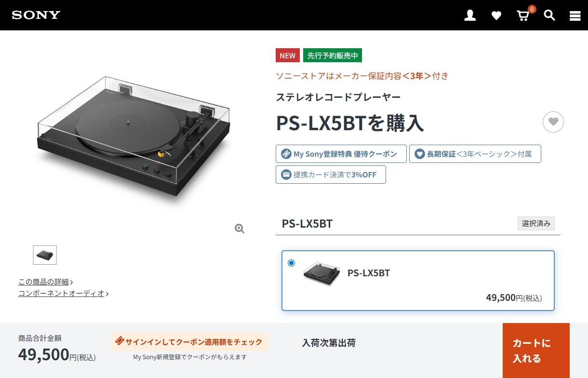This screenshot has height=378, width=588.
Task: Open the search magnifier icon
Action: [549, 15]
